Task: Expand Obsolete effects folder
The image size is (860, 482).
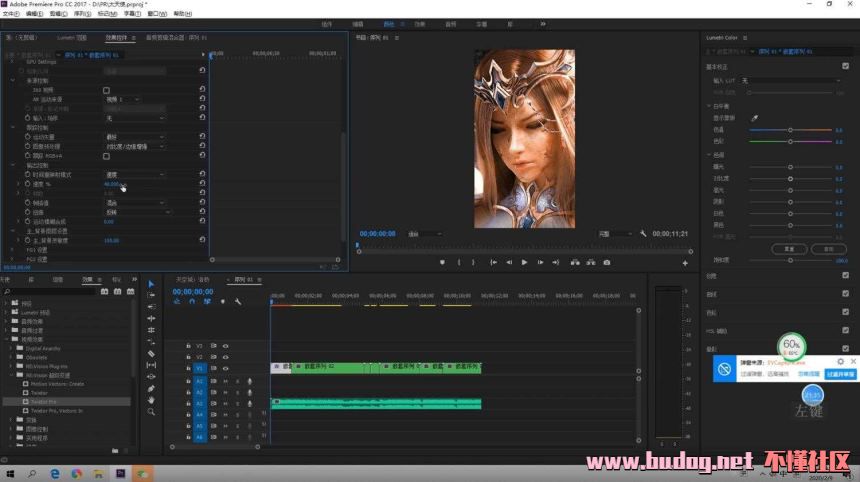Action: coord(11,358)
